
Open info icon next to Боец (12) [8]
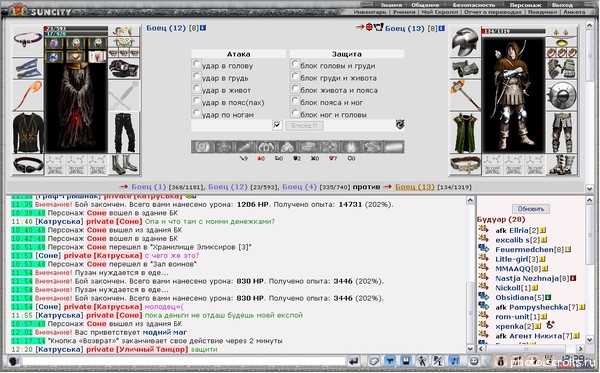(x=203, y=28)
